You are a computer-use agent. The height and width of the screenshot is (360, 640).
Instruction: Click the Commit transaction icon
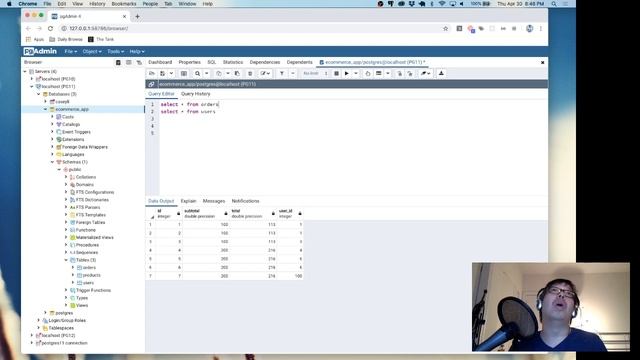[399, 73]
